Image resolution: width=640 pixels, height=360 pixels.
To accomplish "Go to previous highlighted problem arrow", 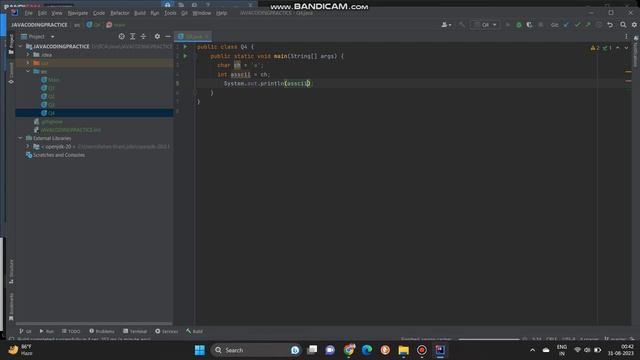I will [618, 48].
